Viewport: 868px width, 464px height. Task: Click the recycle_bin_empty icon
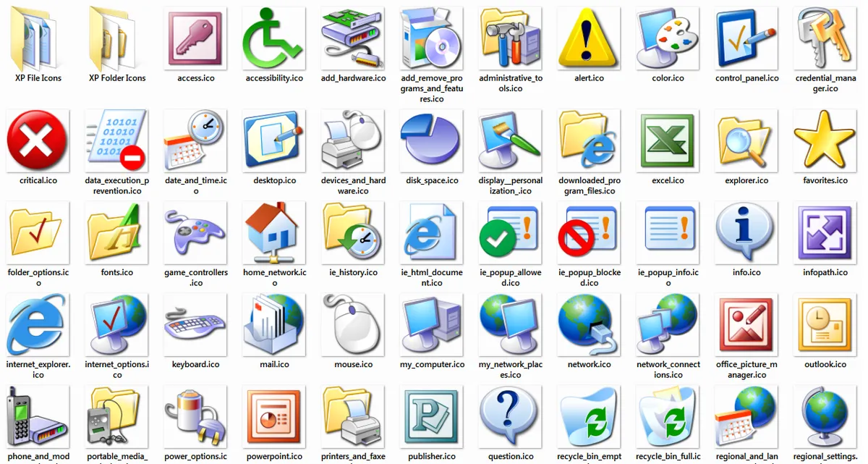tap(590, 417)
